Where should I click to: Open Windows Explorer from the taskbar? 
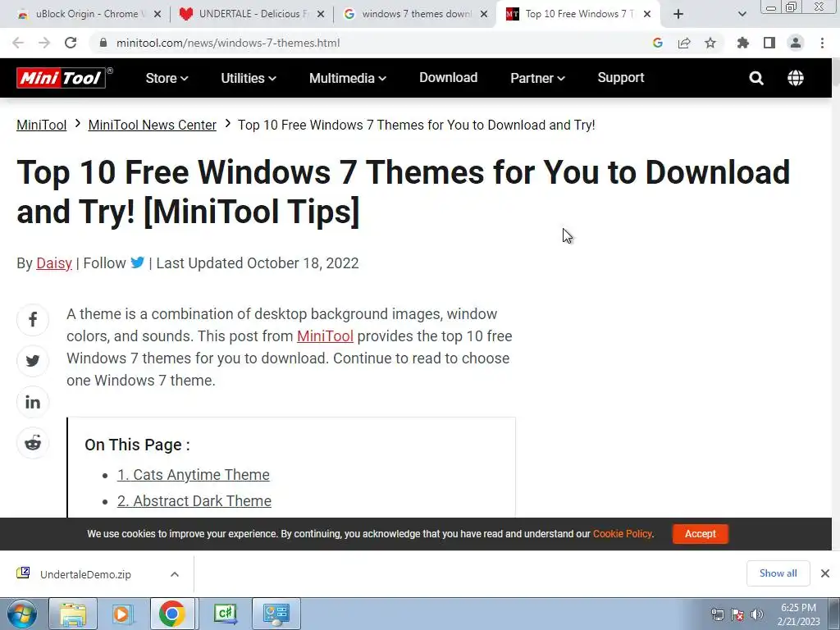point(73,614)
